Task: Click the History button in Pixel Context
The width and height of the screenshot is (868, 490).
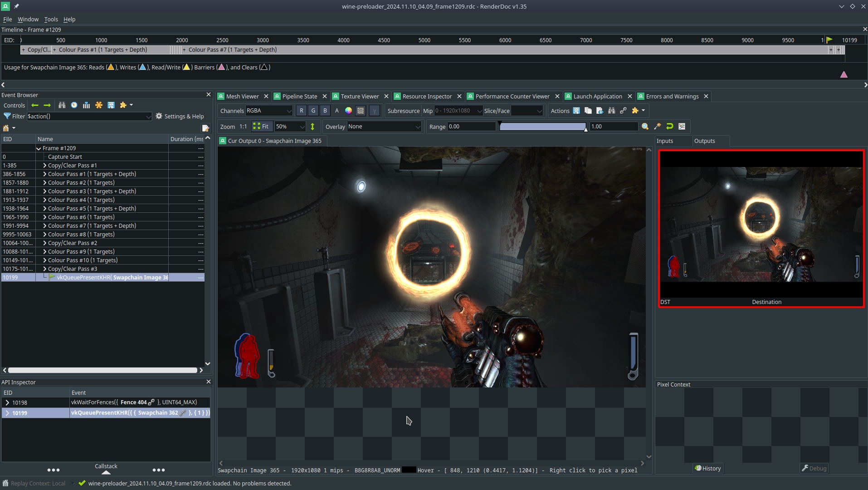Action: tap(708, 468)
